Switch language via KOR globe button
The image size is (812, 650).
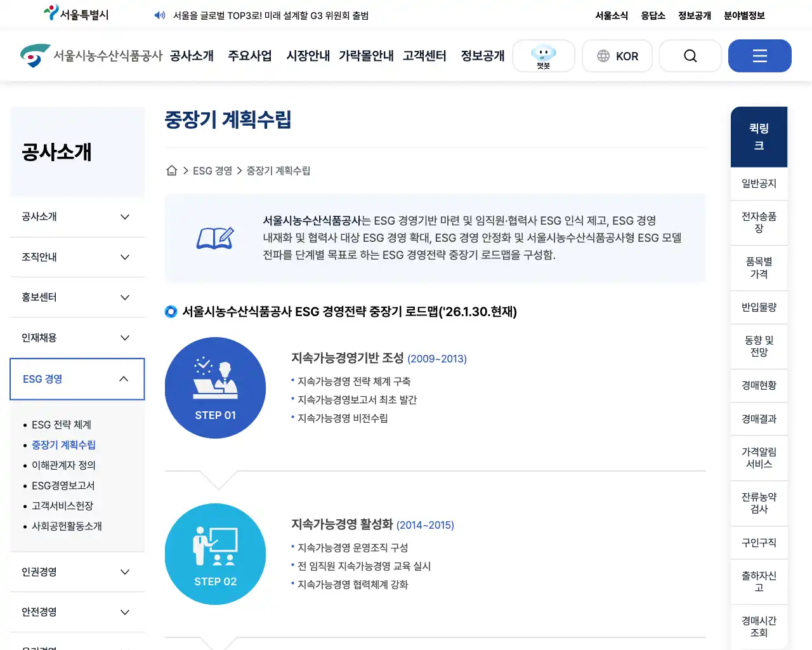tap(617, 56)
